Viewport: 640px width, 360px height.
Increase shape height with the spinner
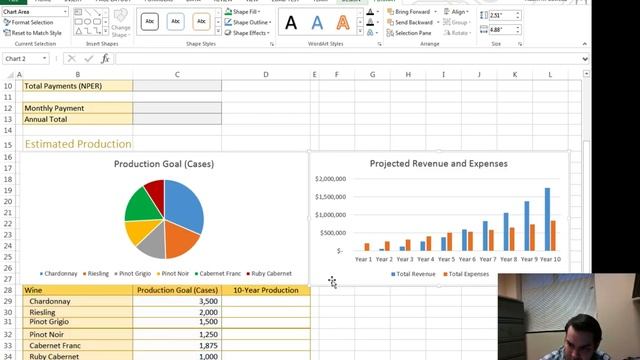[x=518, y=13]
